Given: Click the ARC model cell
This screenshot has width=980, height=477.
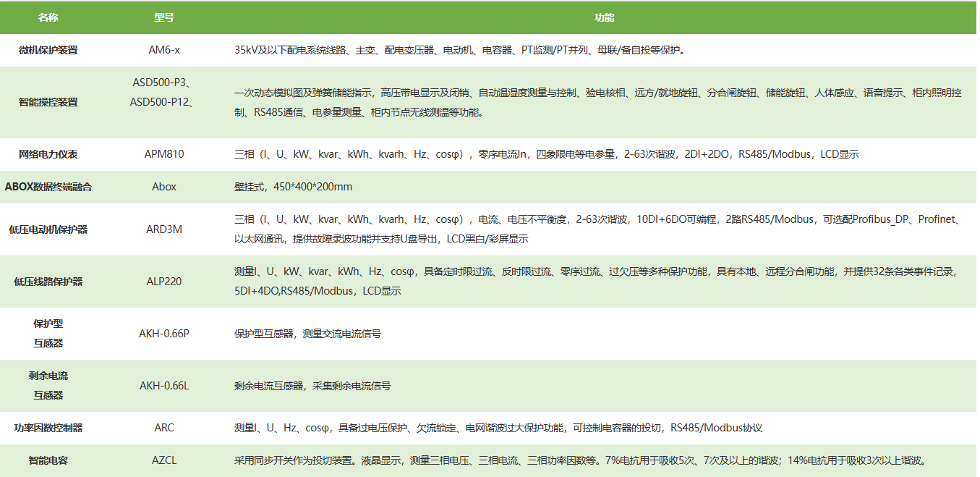Looking at the screenshot, I should coord(164,428).
